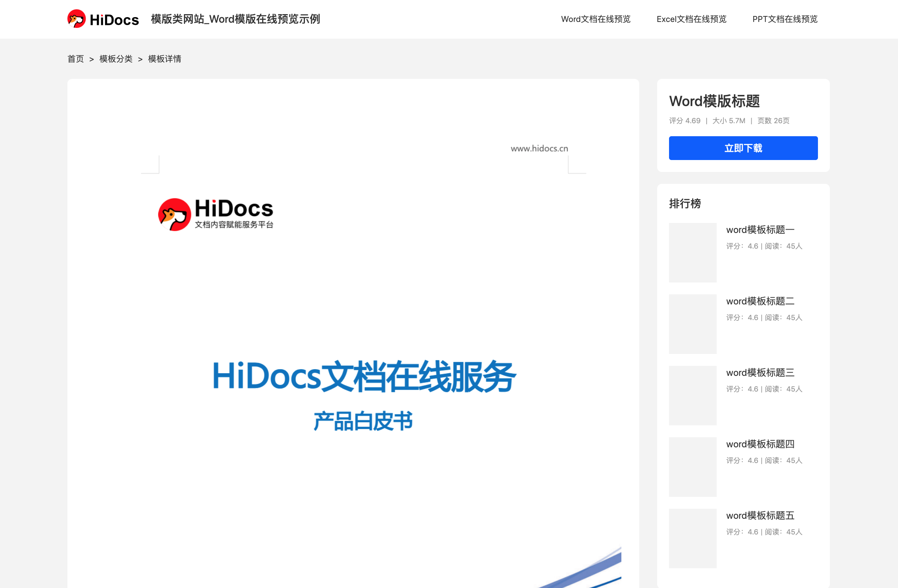The image size is (898, 588).
Task: Select the word模板标题五 ranking title
Action: click(760, 515)
